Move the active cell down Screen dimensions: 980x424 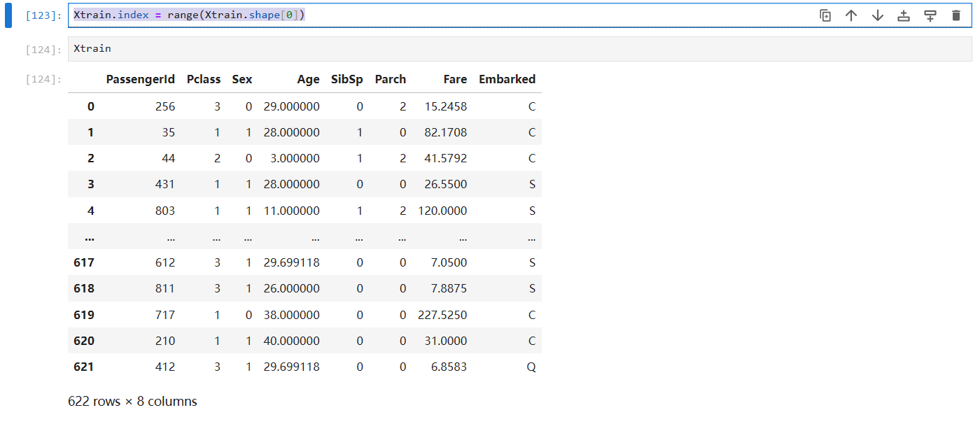(x=878, y=15)
